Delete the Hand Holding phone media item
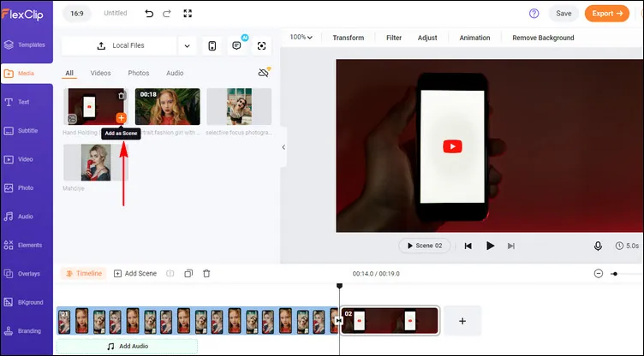644x356 pixels. pos(121,96)
